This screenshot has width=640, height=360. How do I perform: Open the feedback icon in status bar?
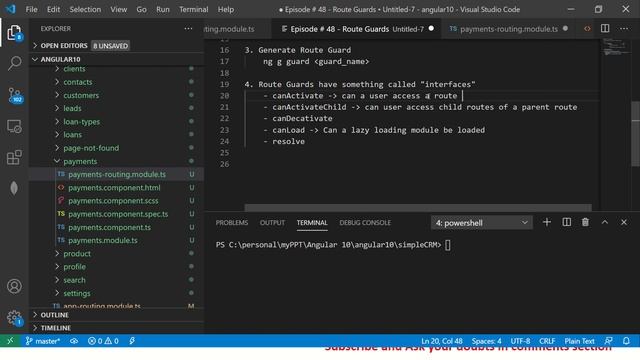coord(609,341)
